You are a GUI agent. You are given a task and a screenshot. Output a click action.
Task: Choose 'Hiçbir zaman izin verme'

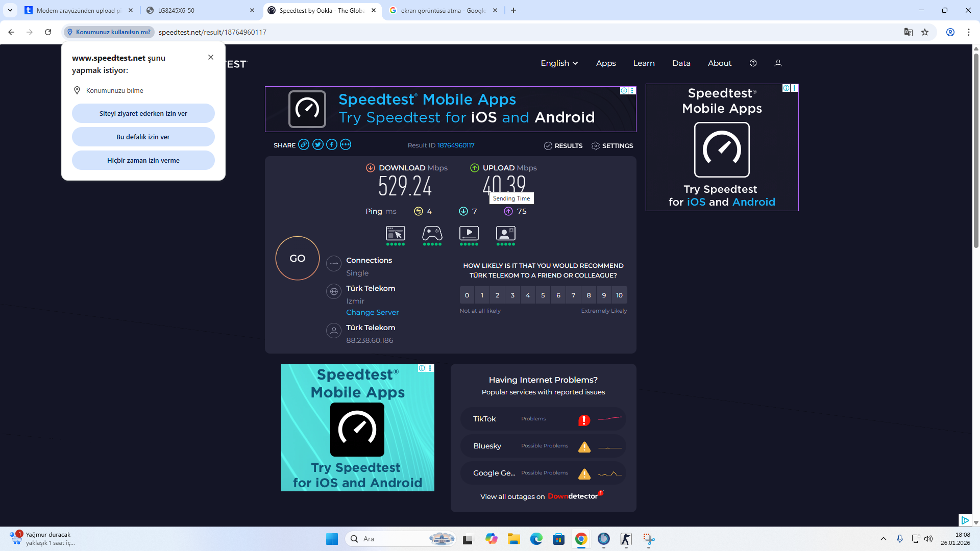(143, 160)
